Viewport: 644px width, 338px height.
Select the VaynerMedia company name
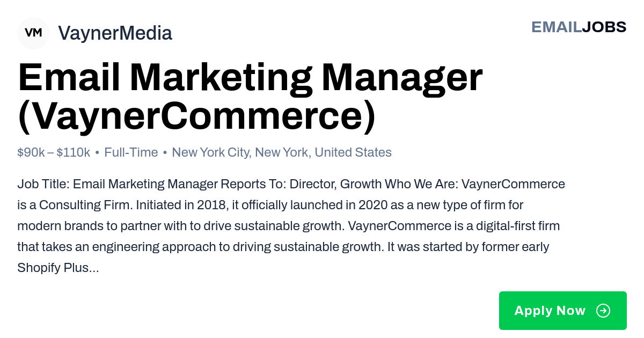[115, 33]
